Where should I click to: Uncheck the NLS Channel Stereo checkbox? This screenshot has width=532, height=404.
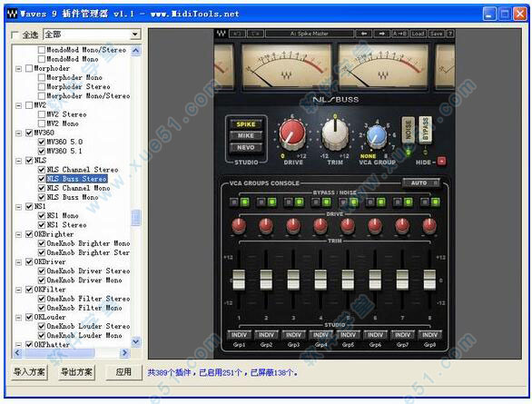pos(42,170)
